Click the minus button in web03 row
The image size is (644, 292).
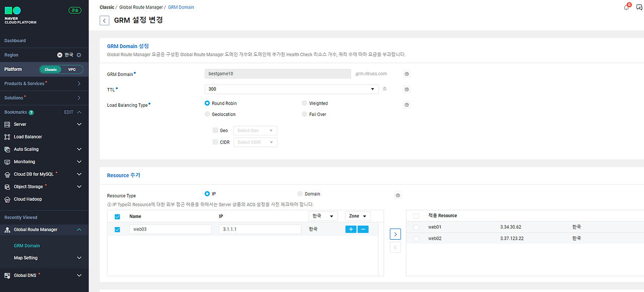pos(363,229)
